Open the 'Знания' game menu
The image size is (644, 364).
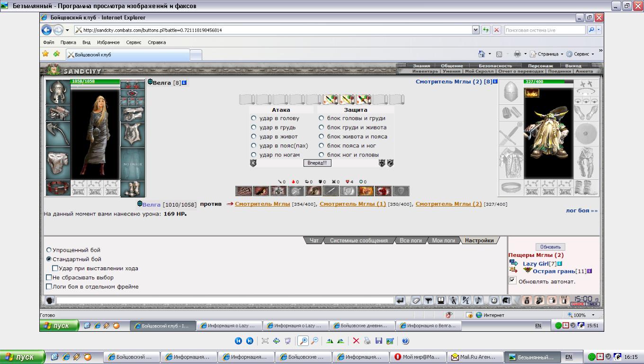(x=421, y=66)
